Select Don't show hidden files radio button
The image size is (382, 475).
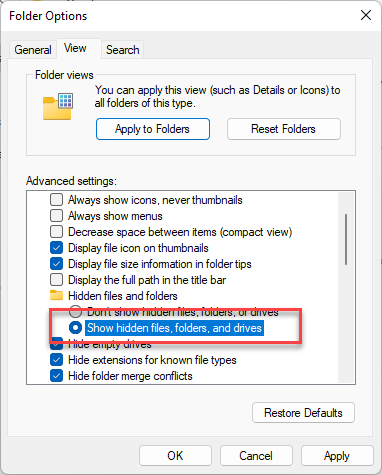76,312
